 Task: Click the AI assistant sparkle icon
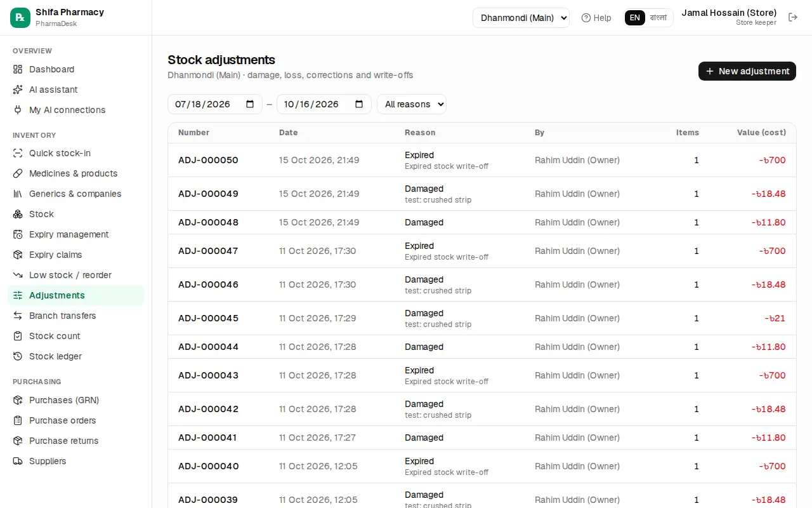[x=18, y=90]
